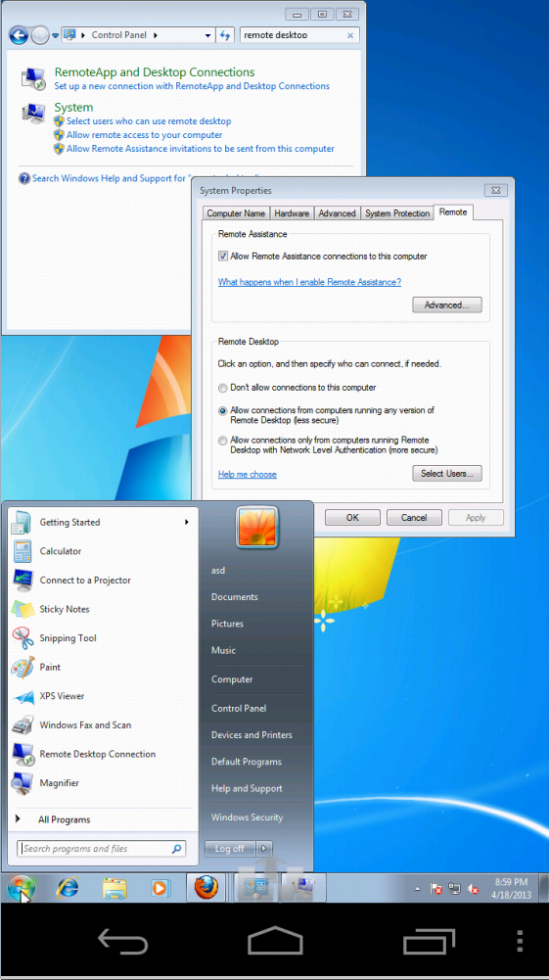The image size is (549, 980).
Task: Open the Snipping Tool
Action: [x=101, y=638]
